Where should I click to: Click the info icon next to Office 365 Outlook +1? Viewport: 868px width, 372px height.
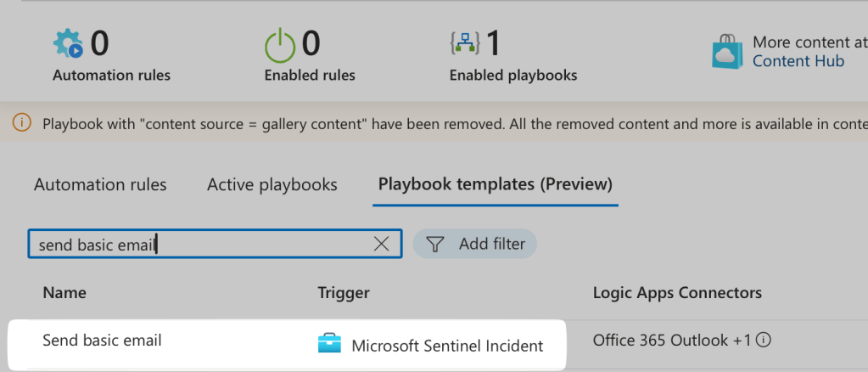(x=764, y=341)
